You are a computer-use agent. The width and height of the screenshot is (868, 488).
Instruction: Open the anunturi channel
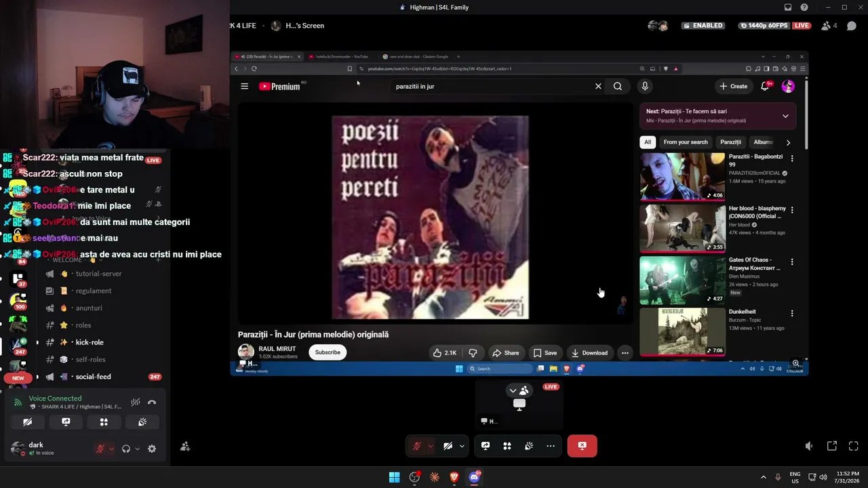(88, 308)
